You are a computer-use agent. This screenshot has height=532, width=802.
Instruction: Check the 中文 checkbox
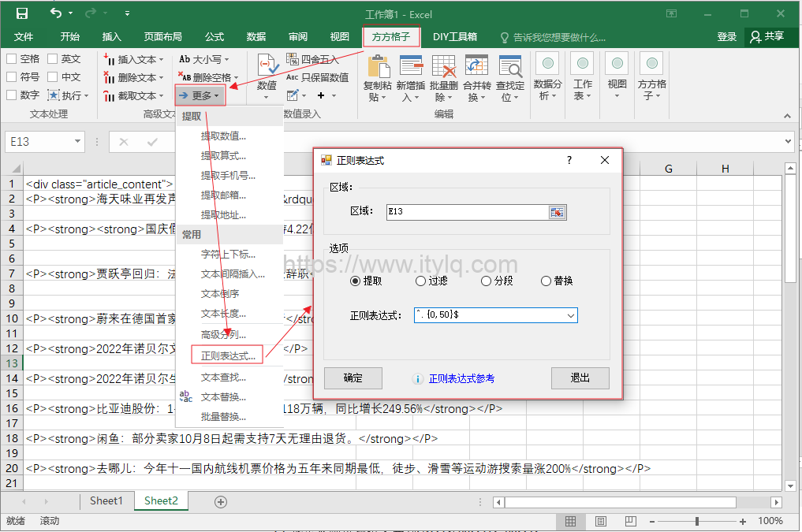(x=53, y=76)
